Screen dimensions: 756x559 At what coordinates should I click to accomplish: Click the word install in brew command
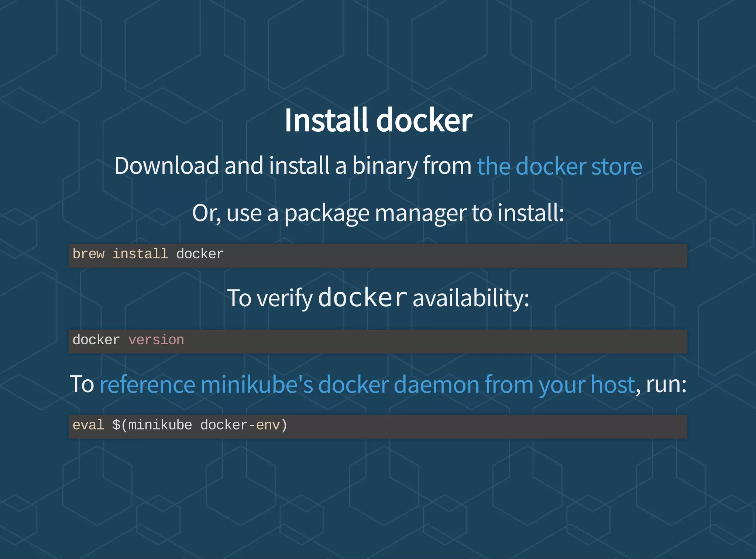coord(140,254)
